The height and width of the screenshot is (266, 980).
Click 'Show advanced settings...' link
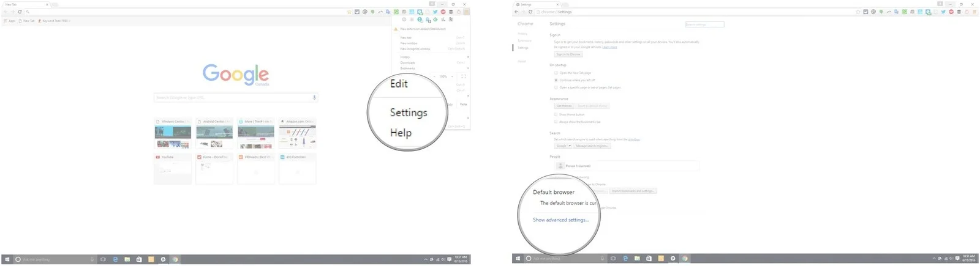coord(560,220)
